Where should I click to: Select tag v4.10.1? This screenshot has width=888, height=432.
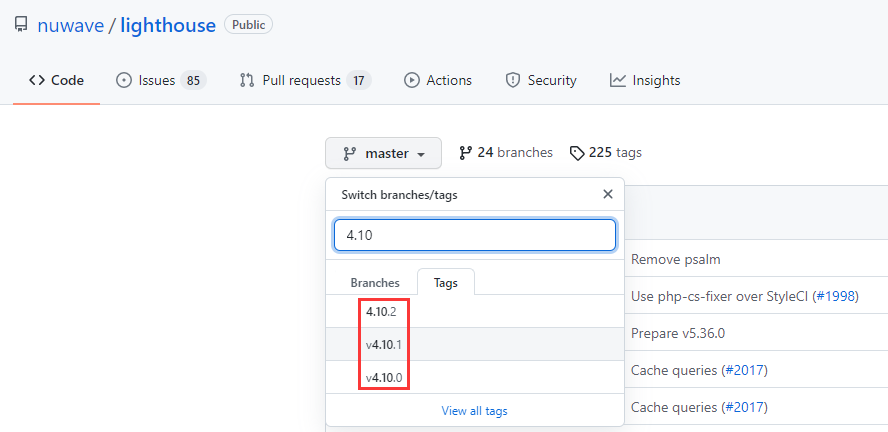[x=384, y=345]
